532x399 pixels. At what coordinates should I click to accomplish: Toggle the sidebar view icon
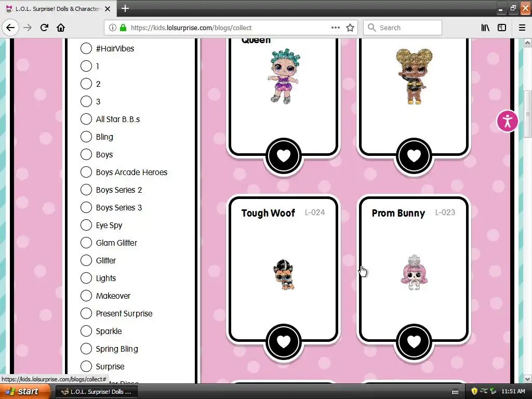click(502, 28)
